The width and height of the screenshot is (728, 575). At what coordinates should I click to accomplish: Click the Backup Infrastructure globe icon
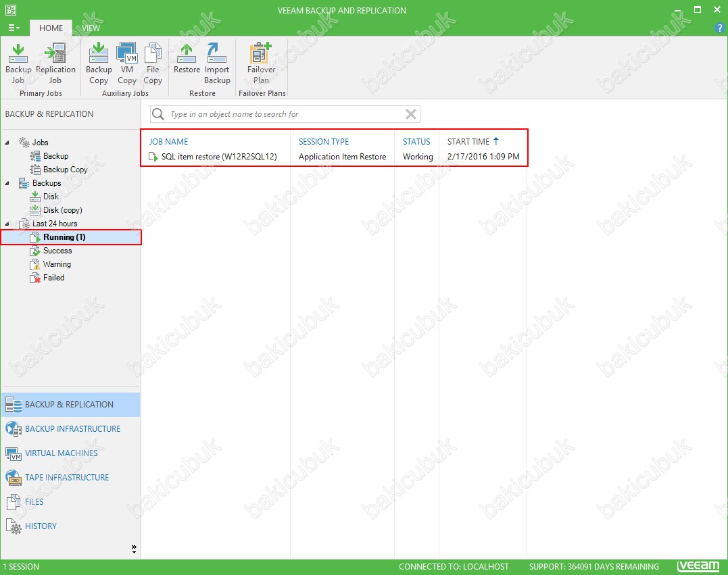click(14, 429)
